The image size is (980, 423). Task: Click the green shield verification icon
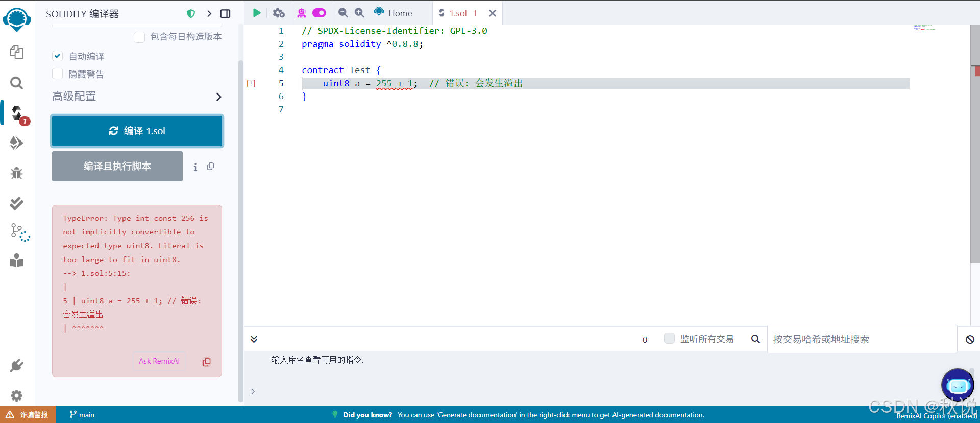pyautogui.click(x=191, y=14)
